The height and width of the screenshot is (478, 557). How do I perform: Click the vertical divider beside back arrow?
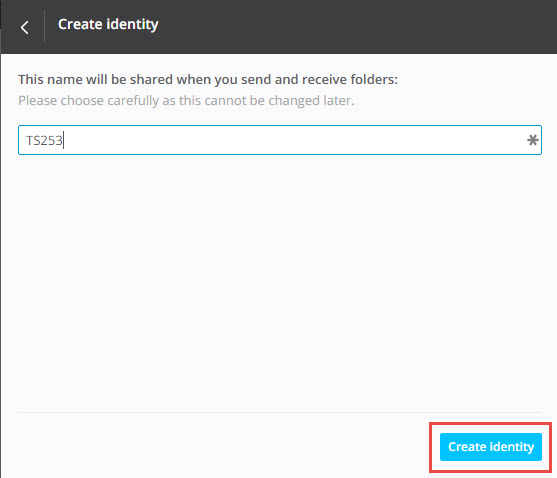[x=44, y=27]
